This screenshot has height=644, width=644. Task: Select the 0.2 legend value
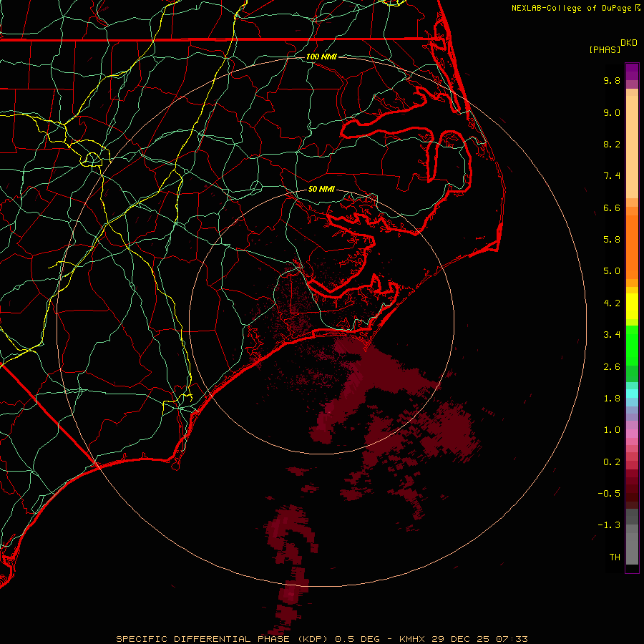[612, 462]
